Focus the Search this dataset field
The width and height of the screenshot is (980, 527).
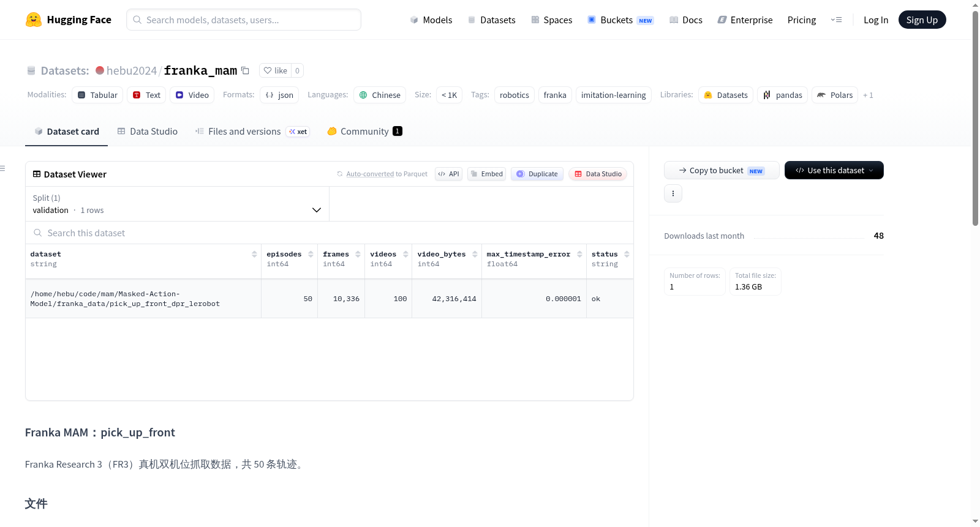pyautogui.click(x=330, y=233)
